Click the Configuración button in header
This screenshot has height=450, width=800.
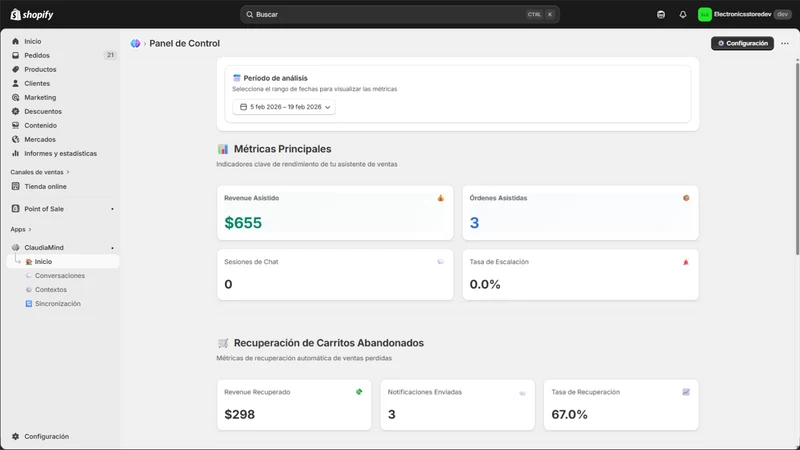[742, 43]
